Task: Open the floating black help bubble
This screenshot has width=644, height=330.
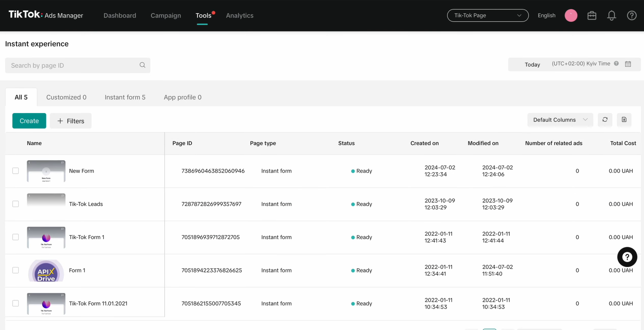Action: [627, 257]
